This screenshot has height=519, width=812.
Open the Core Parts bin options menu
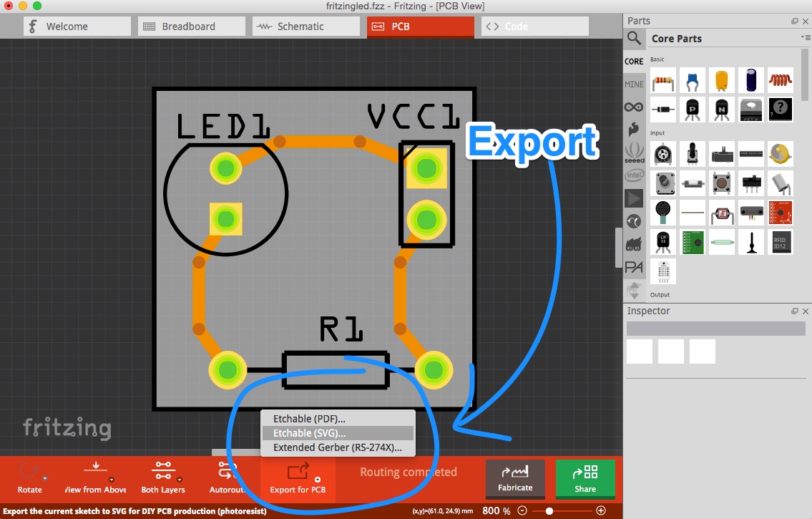pyautogui.click(x=806, y=37)
